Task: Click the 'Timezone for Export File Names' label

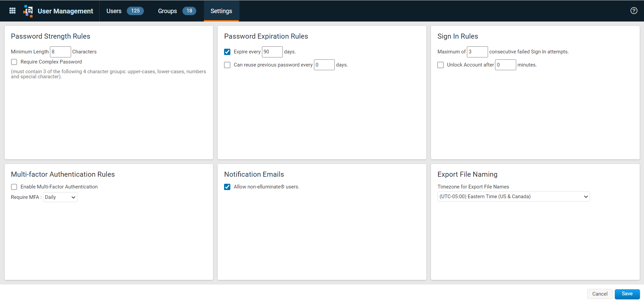Action: coord(473,187)
